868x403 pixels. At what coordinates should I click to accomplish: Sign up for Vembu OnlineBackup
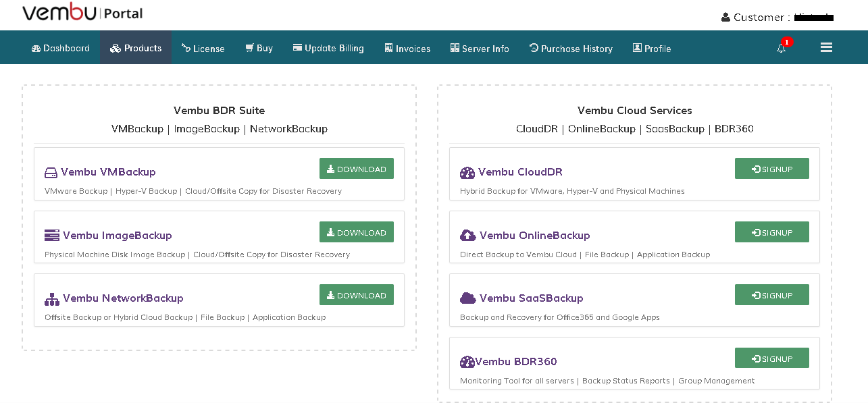pos(772,232)
